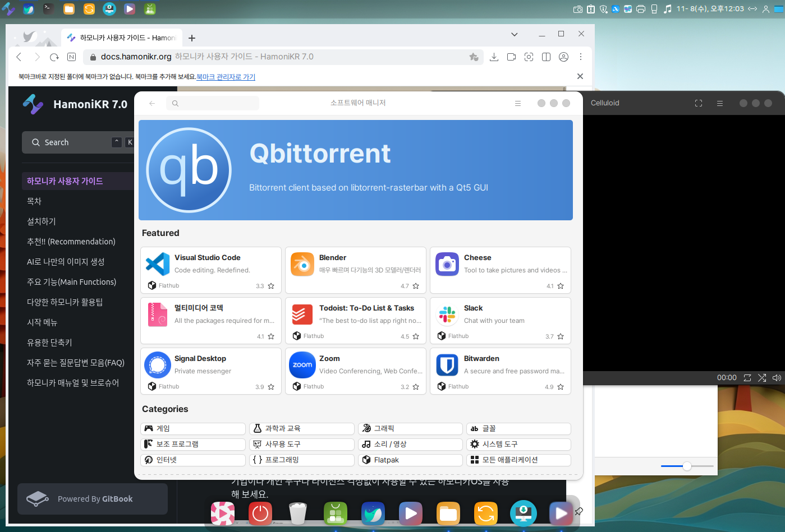Open the Slack app card

pos(501,321)
